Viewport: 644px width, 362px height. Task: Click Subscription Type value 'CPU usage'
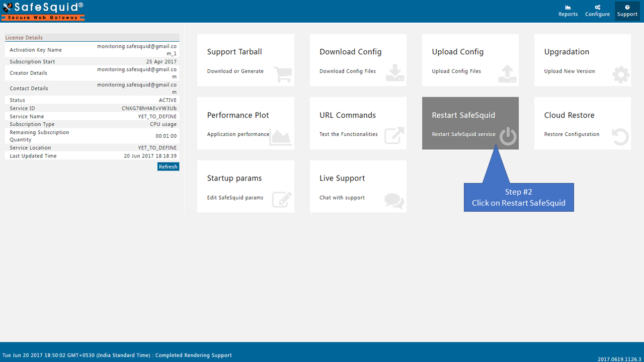[x=164, y=124]
